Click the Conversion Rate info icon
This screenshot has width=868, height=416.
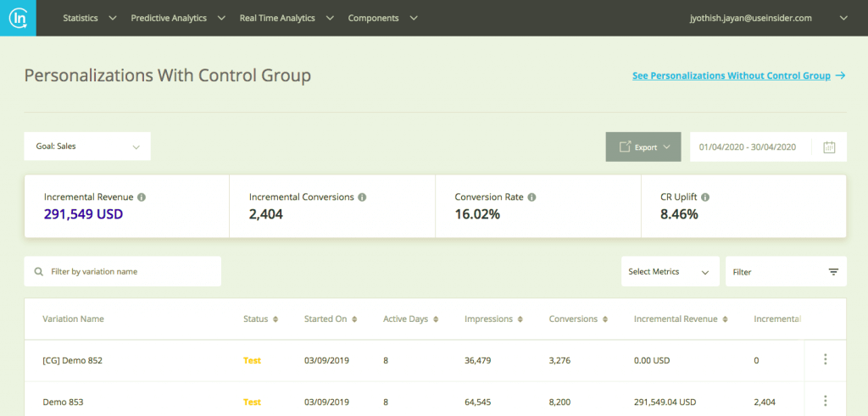[x=532, y=197]
